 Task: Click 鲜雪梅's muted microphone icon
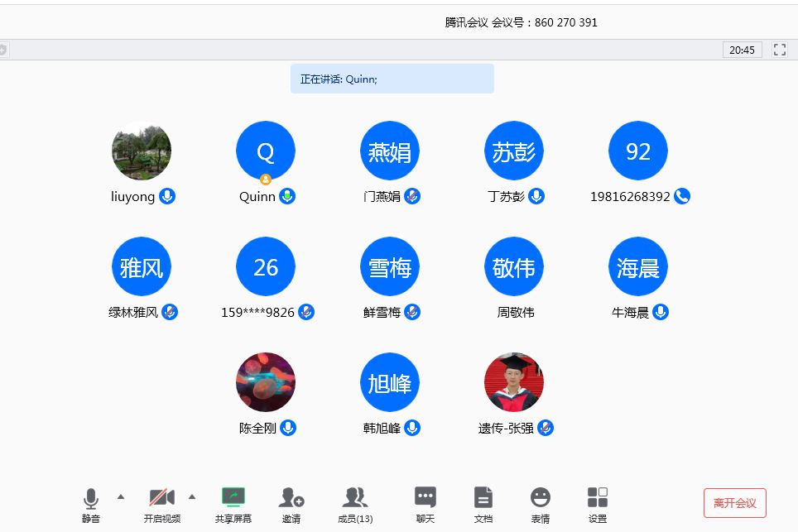412,312
